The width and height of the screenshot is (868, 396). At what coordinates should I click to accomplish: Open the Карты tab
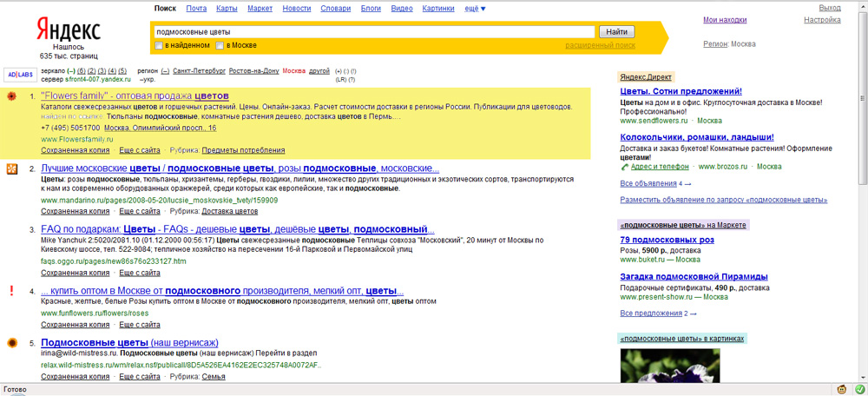point(227,9)
